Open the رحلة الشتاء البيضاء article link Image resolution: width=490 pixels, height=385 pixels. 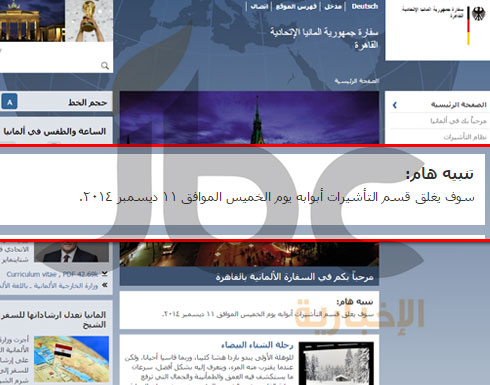(x=257, y=345)
